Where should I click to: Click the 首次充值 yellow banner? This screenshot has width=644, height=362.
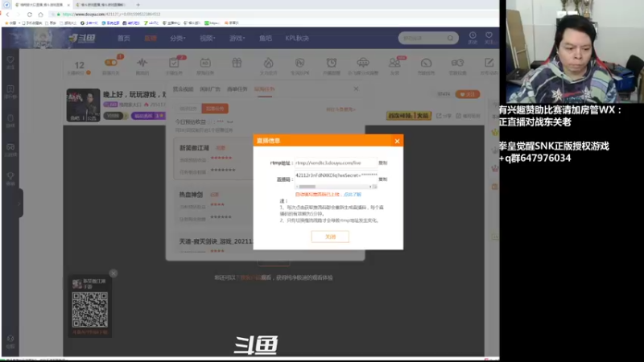click(409, 116)
